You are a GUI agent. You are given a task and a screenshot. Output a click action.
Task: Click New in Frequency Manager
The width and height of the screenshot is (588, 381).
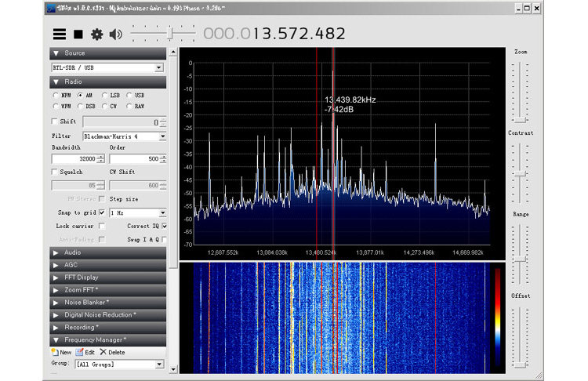pos(61,353)
